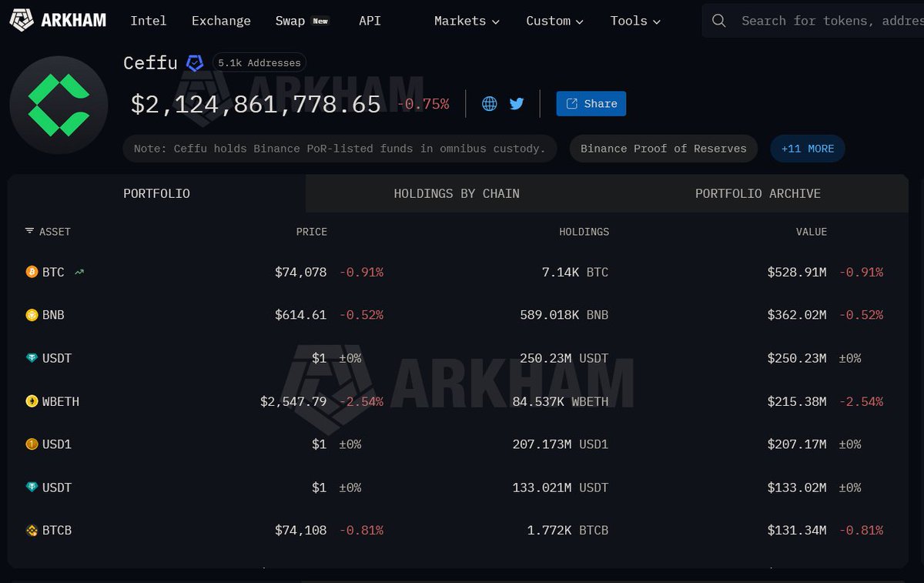Click the 7.14K BTC holdings value
This screenshot has height=583, width=924.
pyautogui.click(x=575, y=272)
